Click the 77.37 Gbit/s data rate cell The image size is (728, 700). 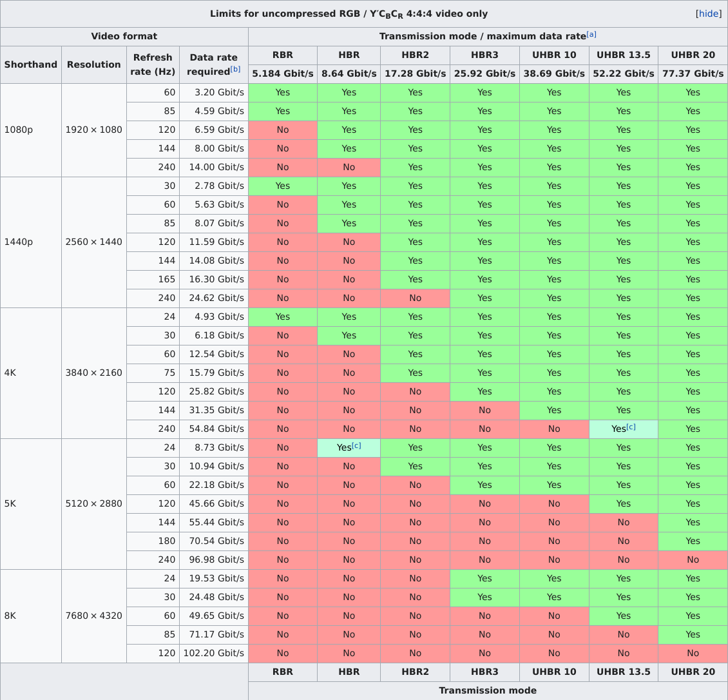pyautogui.click(x=693, y=74)
